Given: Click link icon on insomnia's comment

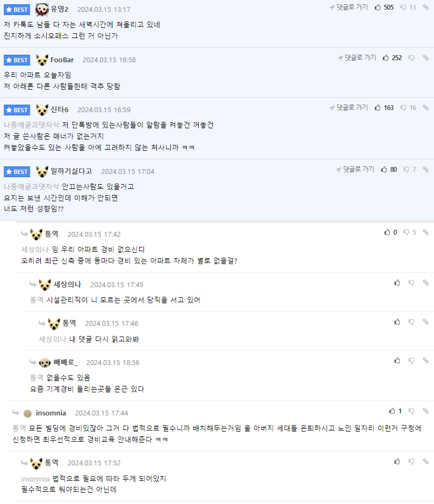Looking at the screenshot, I should (x=425, y=411).
